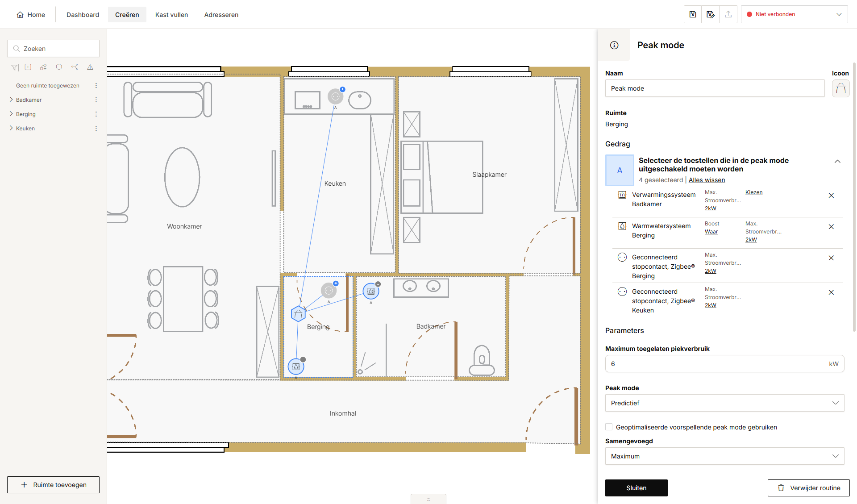
Task: Click the Boost Waar value link
Action: pos(711,232)
